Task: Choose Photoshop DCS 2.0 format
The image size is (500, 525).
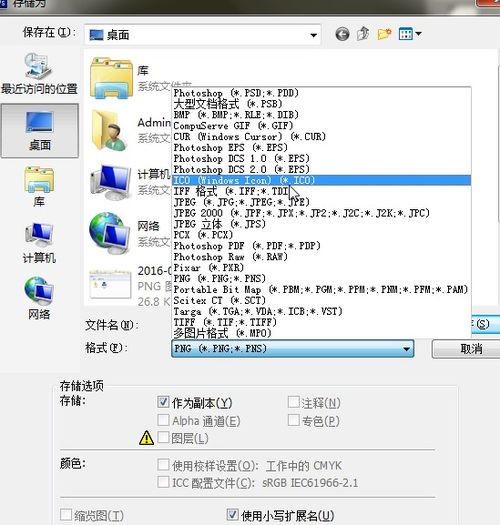Action: 322,169
